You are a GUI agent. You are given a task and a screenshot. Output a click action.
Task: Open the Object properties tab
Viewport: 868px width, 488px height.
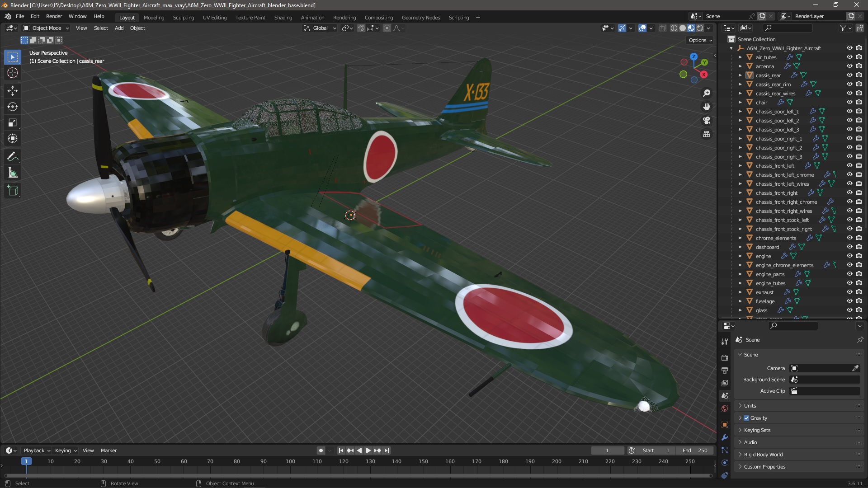[725, 425]
